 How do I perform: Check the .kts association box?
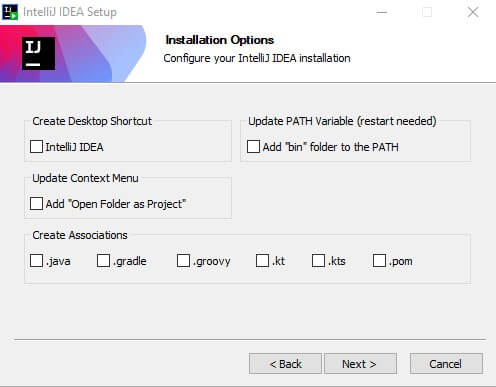318,260
